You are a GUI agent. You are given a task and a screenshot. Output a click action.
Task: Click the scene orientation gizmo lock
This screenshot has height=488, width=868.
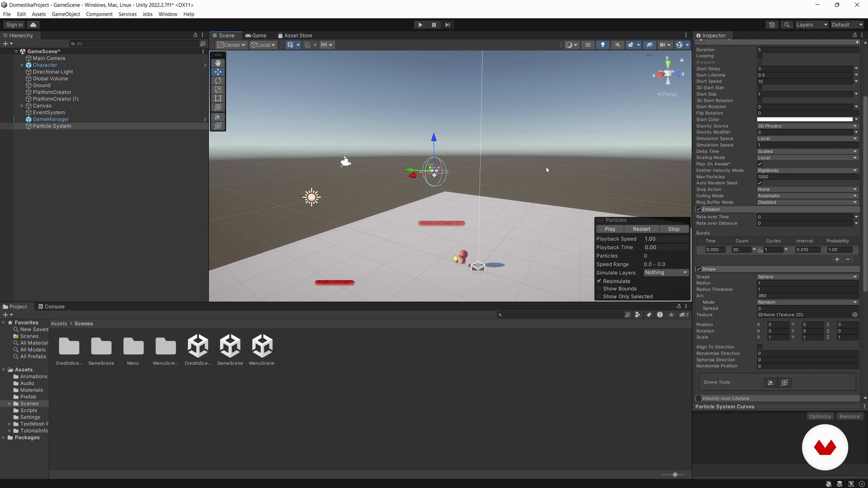[682, 60]
